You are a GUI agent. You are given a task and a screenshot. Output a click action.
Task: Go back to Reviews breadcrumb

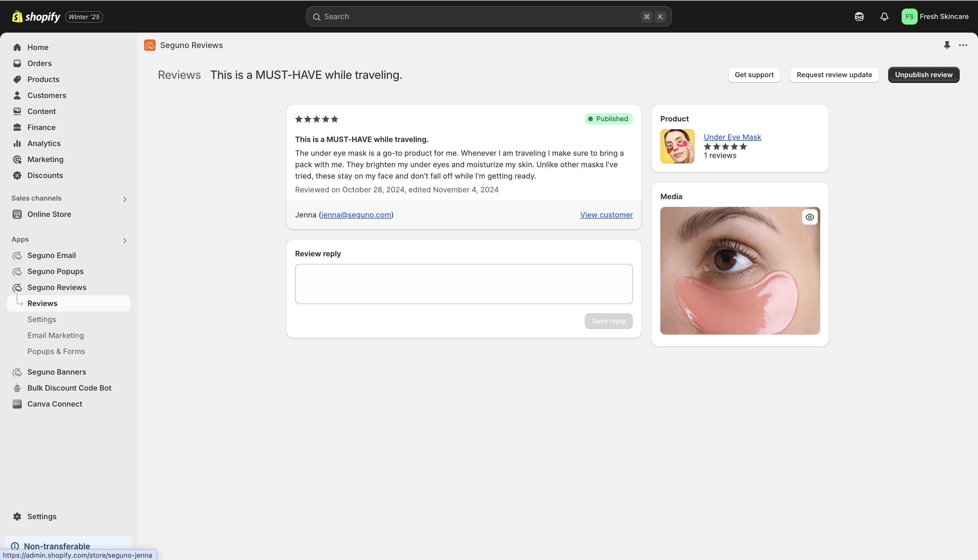(179, 75)
